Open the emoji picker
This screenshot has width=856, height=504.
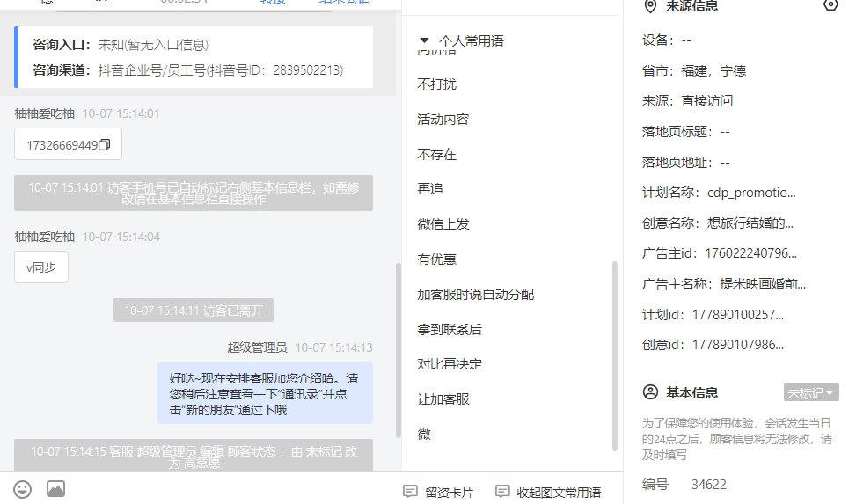[x=22, y=489]
